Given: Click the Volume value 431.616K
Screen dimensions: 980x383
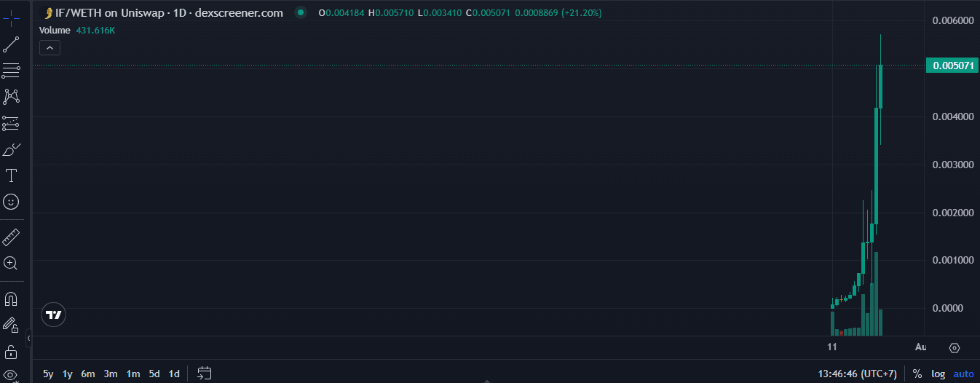Looking at the screenshot, I should (95, 30).
